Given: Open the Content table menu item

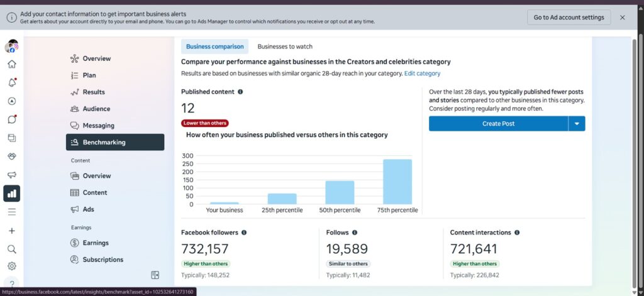Looking at the screenshot, I should tap(115, 192).
